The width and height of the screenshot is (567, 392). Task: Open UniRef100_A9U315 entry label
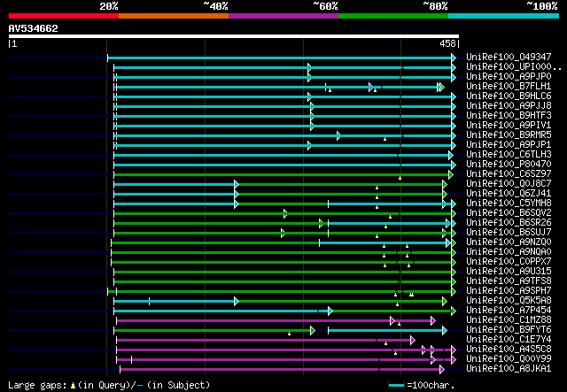pyautogui.click(x=509, y=272)
